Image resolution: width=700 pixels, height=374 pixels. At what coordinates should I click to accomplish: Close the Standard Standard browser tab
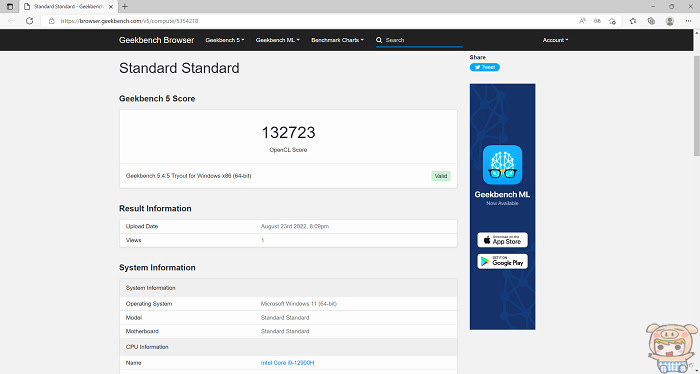click(x=111, y=7)
